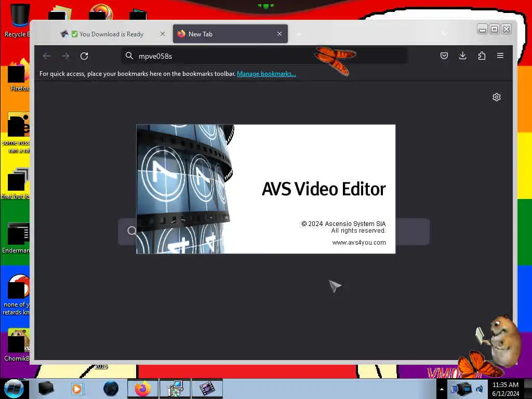Viewport: 532px width, 399px height.
Task: Open the clock showing 11:35 AM
Action: 506,389
